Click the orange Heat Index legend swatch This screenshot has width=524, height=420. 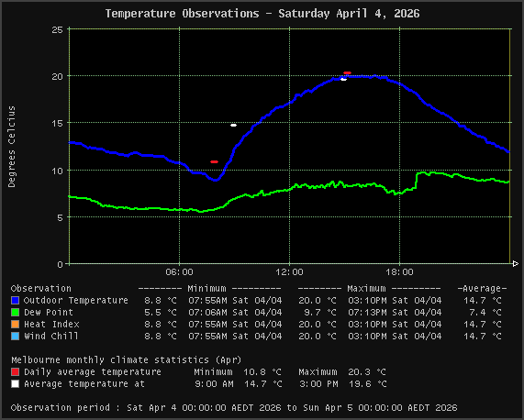click(15, 325)
